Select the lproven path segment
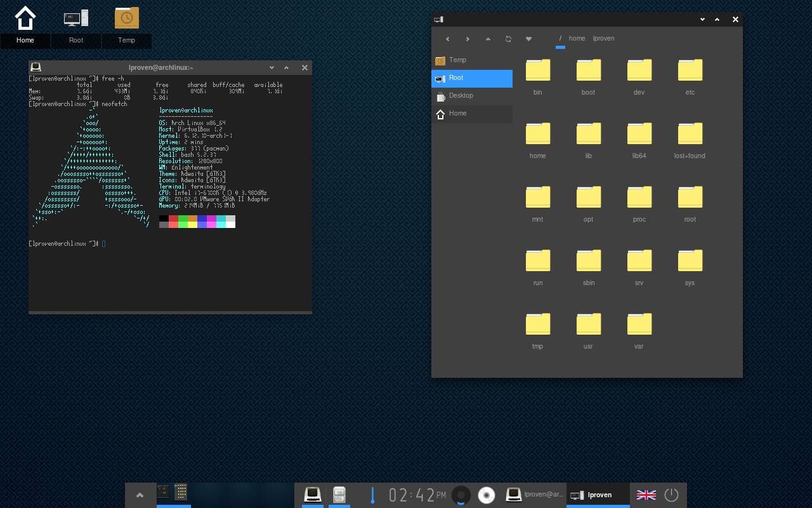The height and width of the screenshot is (508, 812). tap(603, 38)
